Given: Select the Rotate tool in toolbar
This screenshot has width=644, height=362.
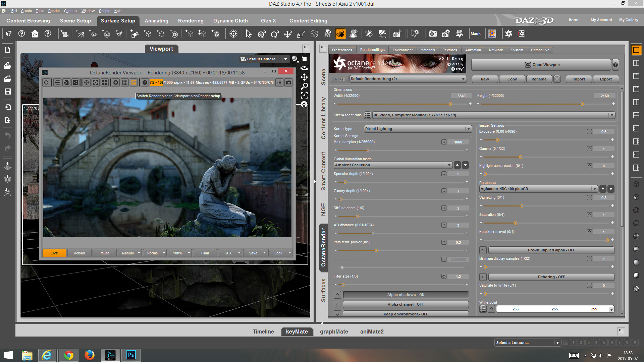Looking at the screenshot, I should [274, 34].
